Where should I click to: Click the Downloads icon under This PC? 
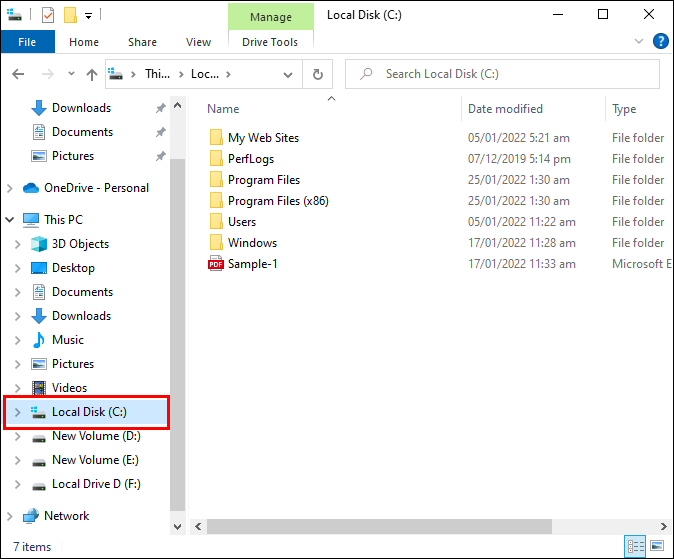point(39,316)
